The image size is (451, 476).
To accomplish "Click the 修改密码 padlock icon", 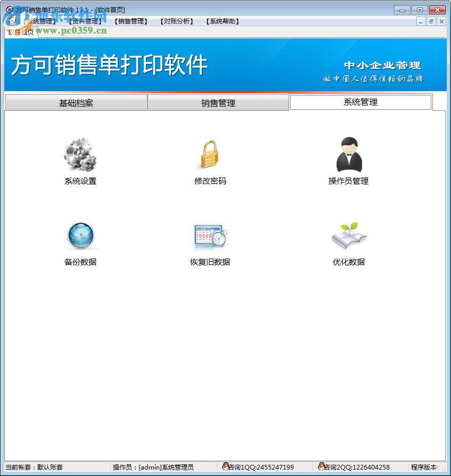I will pyautogui.click(x=210, y=155).
